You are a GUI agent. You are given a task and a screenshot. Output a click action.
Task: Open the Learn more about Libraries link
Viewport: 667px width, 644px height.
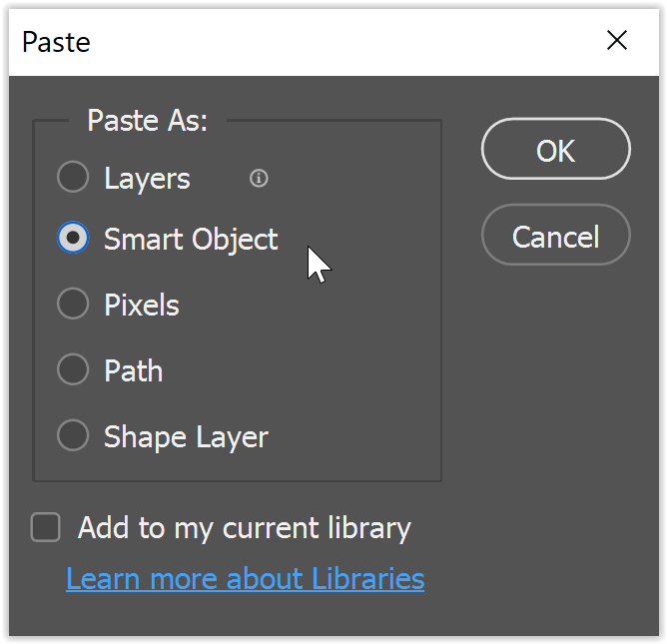tap(245, 578)
